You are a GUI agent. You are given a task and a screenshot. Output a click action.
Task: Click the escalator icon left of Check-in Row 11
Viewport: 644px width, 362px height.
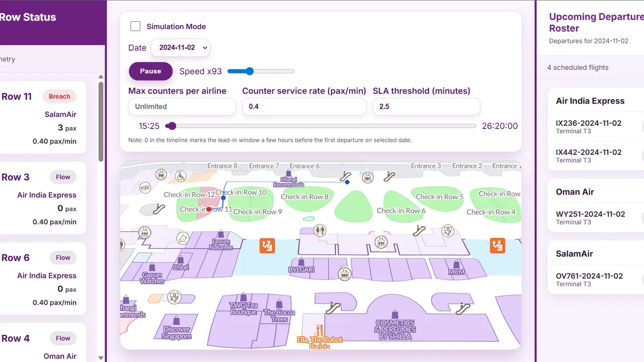159,208
